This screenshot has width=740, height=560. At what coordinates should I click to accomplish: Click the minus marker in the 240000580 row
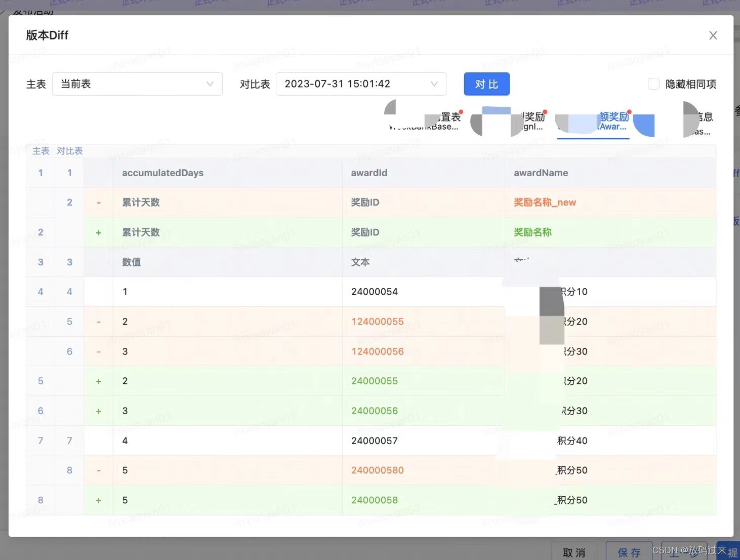click(x=99, y=470)
